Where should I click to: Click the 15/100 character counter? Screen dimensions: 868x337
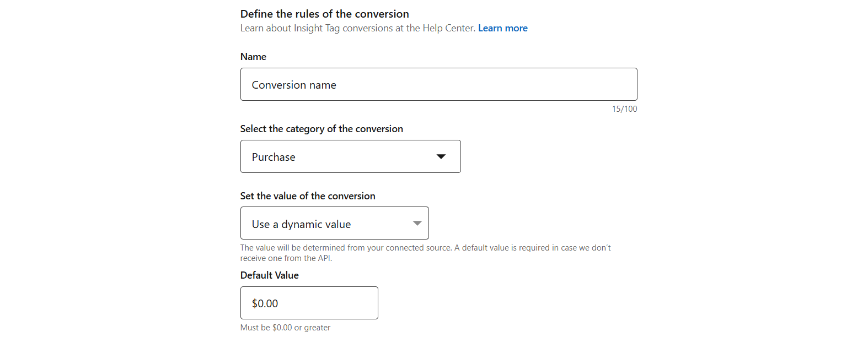click(x=624, y=109)
